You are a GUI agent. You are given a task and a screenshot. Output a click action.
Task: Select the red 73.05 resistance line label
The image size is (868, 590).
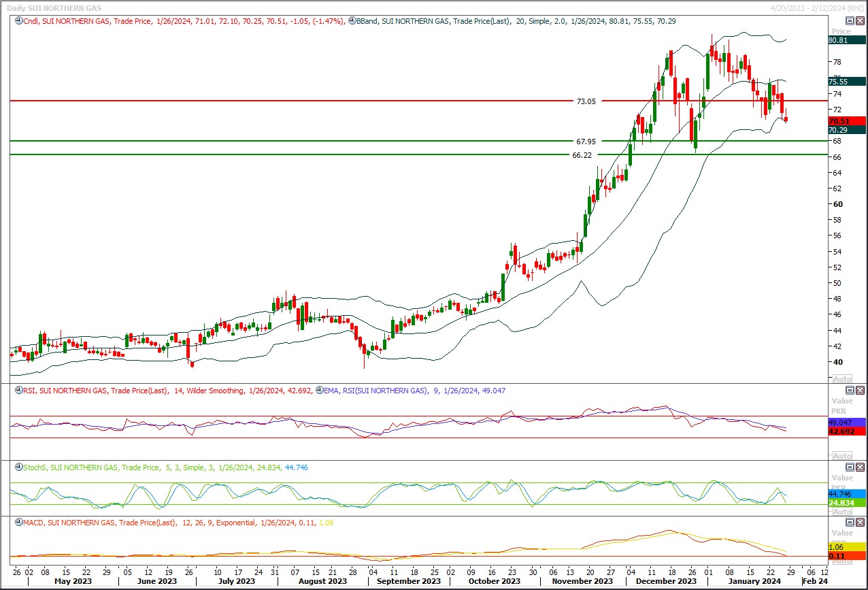tap(586, 101)
